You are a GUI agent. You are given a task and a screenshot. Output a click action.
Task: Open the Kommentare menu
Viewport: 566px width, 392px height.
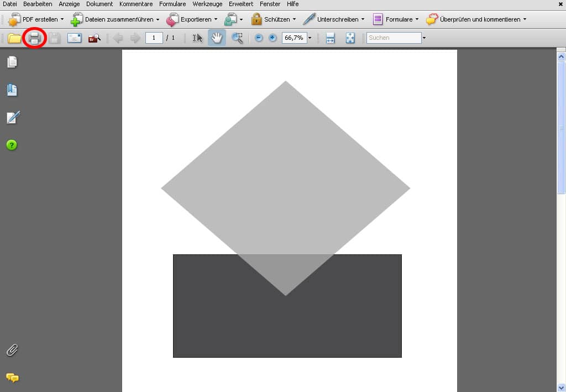tap(135, 4)
